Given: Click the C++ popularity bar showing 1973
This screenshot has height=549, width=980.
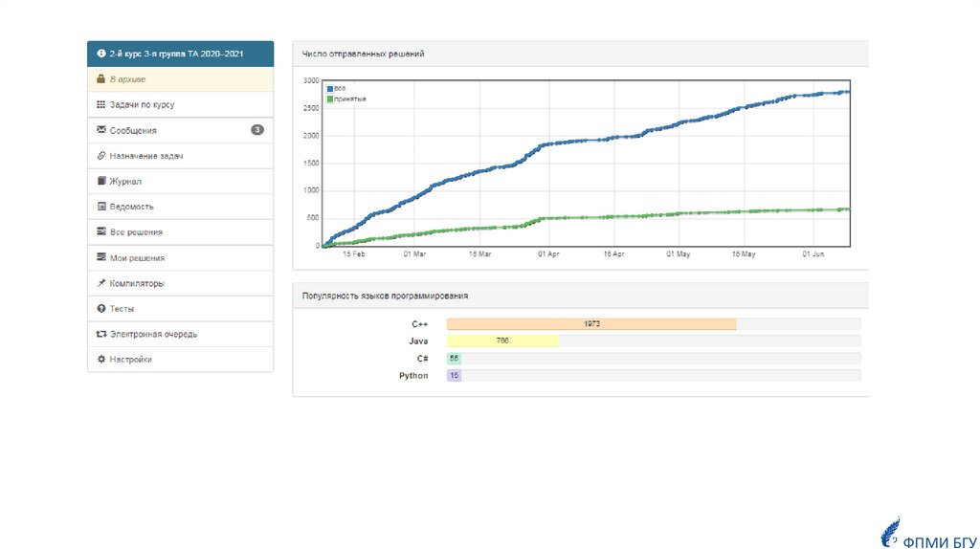Looking at the screenshot, I should click(591, 324).
